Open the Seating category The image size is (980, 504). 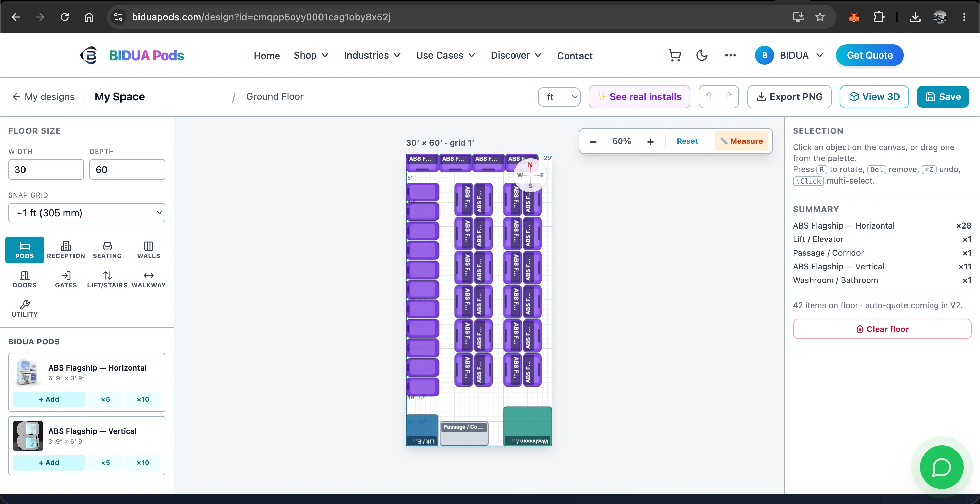point(107,250)
